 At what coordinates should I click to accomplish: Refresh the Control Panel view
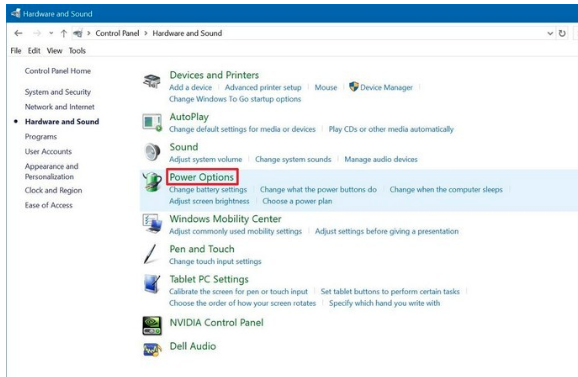[x=562, y=34]
